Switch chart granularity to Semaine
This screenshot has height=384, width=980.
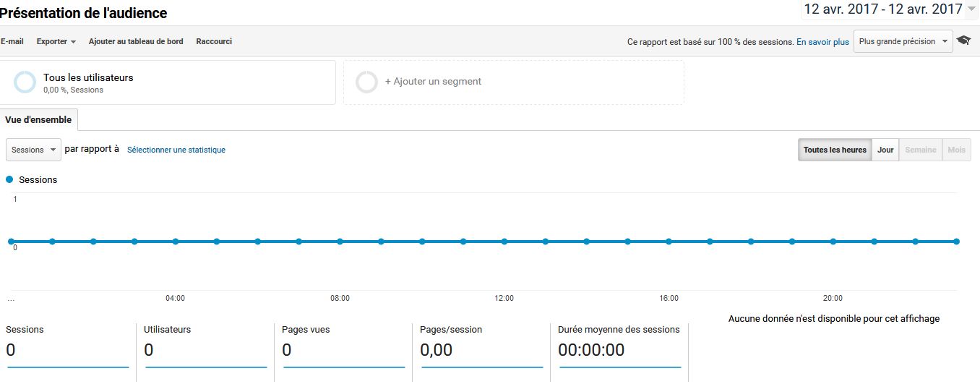(x=921, y=150)
